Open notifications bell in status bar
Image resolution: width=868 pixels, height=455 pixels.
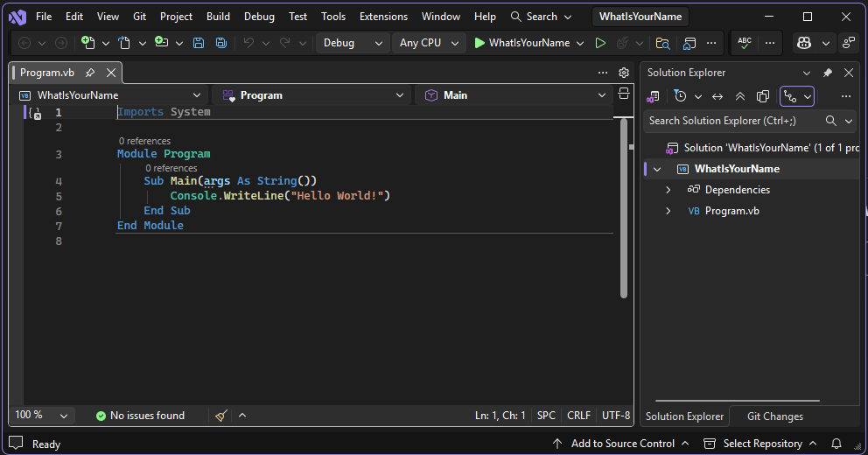click(x=836, y=444)
